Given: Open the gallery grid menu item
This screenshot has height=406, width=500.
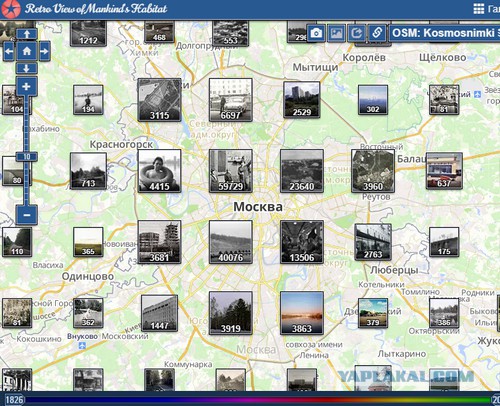Looking at the screenshot, I should click(x=486, y=9).
